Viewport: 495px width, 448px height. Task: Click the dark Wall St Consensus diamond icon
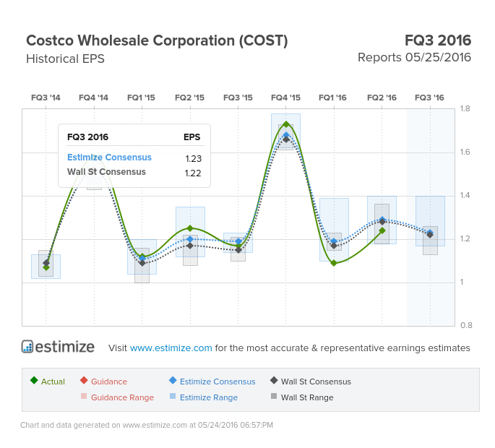tap(274, 380)
